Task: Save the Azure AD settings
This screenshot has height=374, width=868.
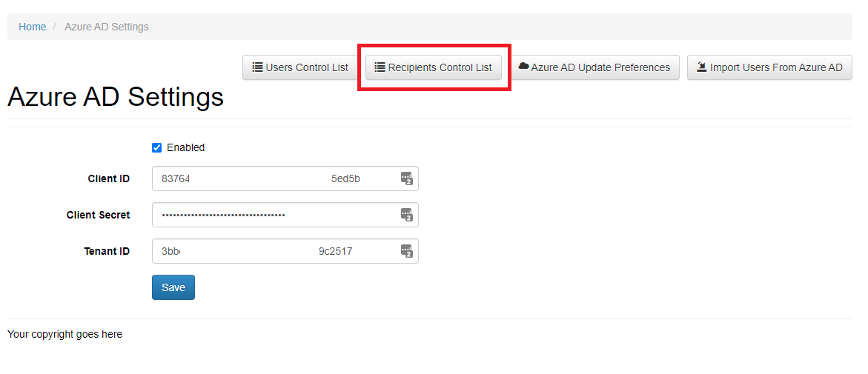Action: [x=173, y=287]
